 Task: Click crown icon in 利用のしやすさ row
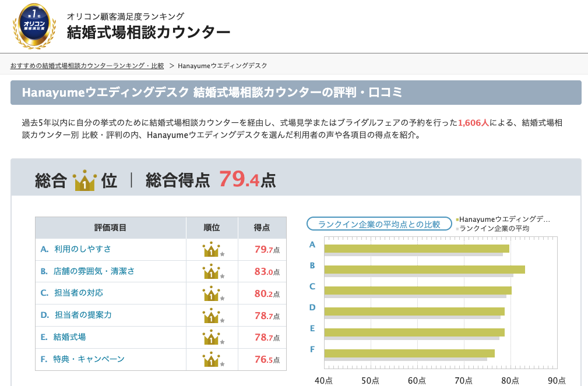coord(211,250)
